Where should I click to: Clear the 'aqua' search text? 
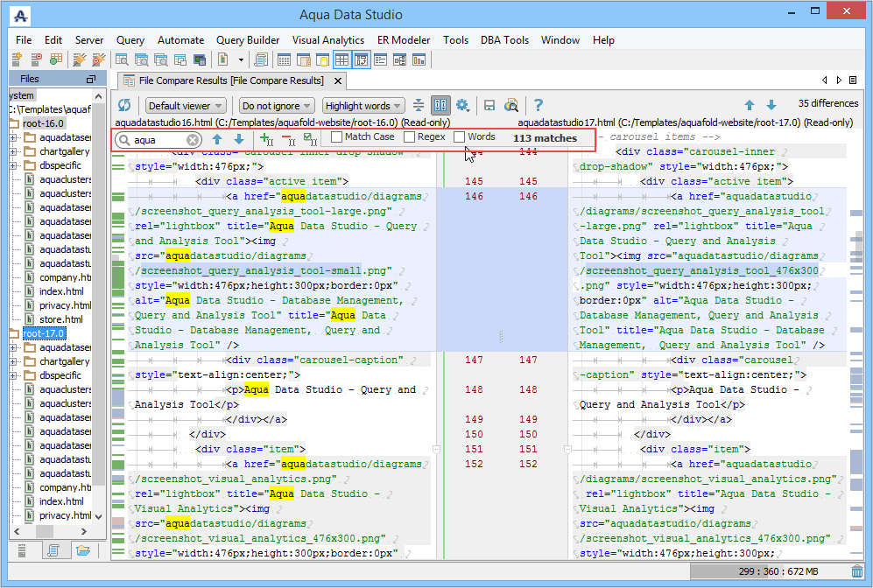coord(193,140)
